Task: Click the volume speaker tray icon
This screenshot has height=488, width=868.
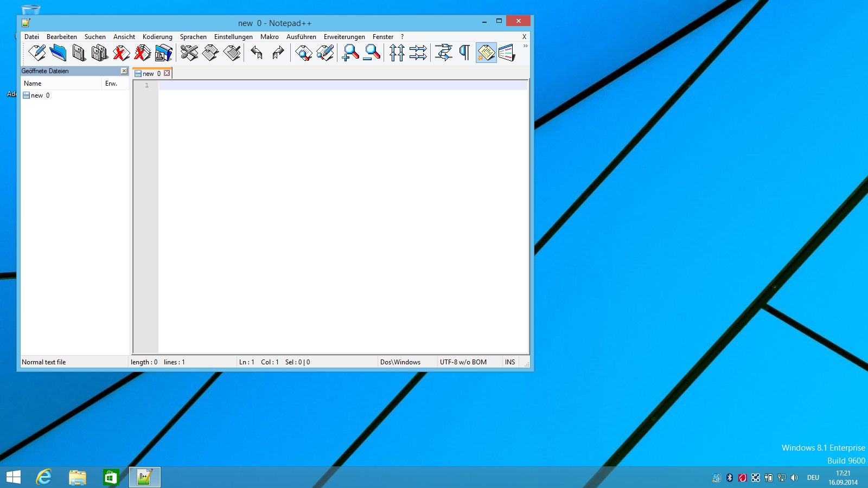Action: (795, 478)
